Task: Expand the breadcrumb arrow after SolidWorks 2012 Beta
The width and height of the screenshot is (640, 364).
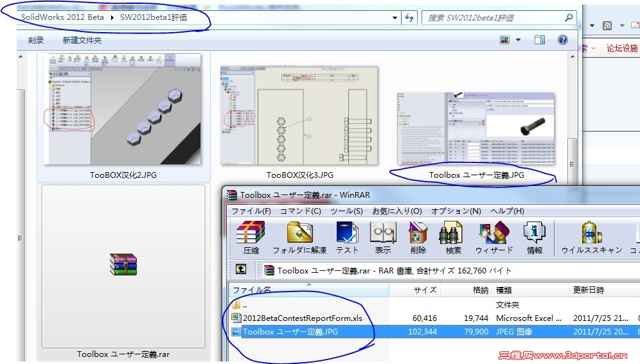Action: pyautogui.click(x=112, y=17)
